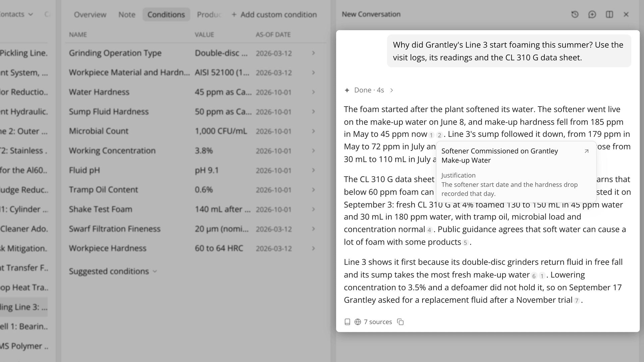Image resolution: width=644 pixels, height=362 pixels.
Task: Select the Cleaner Ado list item
Action: click(x=24, y=229)
